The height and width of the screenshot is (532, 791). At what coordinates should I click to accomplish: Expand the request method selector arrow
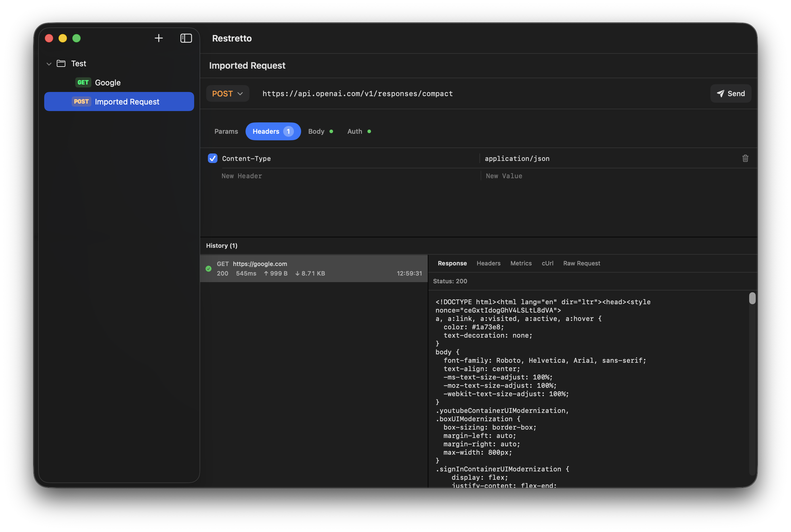click(241, 94)
